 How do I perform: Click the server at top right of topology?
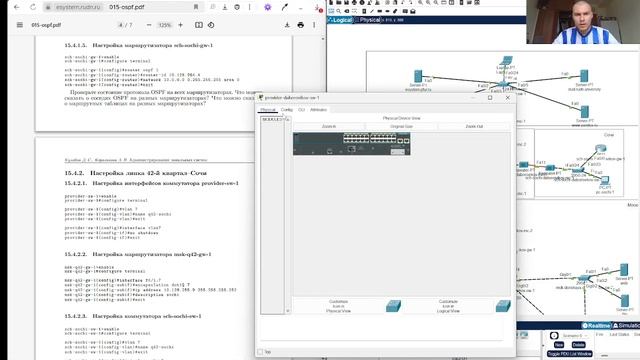pos(584,76)
